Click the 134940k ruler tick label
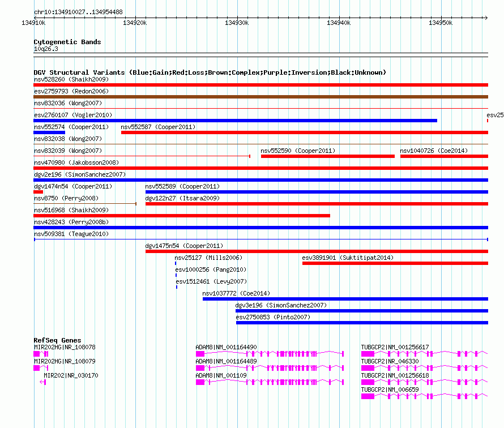Image resolution: width=504 pixels, height=428 pixels. click(x=339, y=23)
